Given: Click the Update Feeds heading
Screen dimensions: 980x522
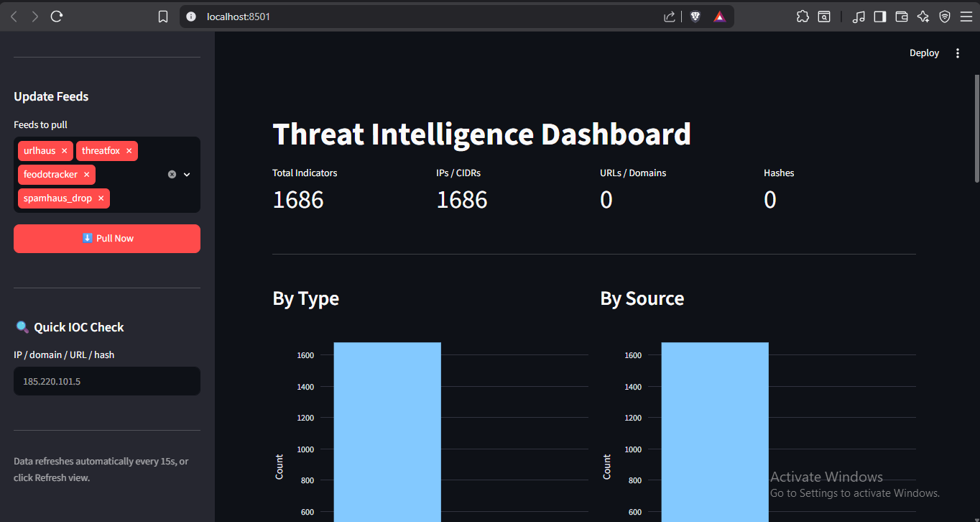Looking at the screenshot, I should (x=51, y=96).
